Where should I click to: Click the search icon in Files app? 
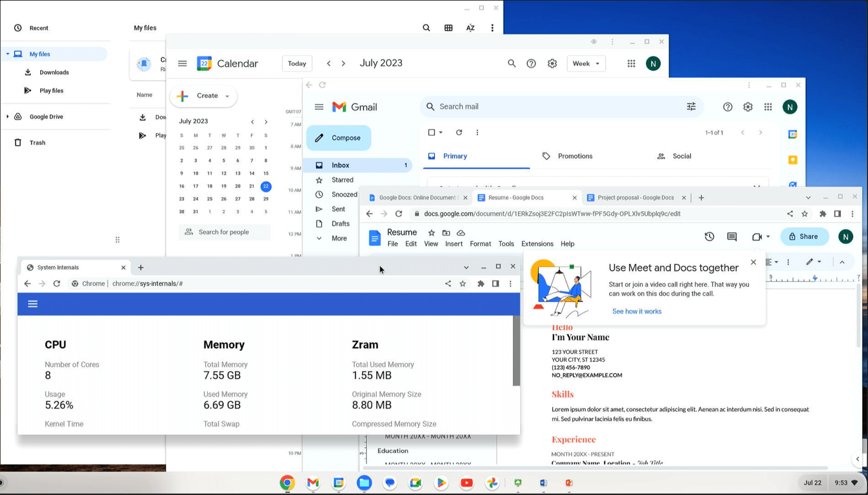426,28
